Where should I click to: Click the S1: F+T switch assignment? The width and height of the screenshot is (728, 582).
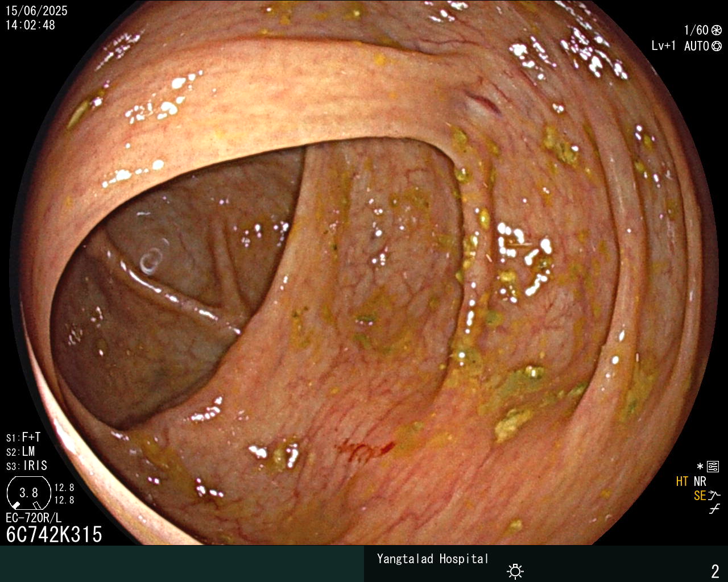(x=23, y=437)
